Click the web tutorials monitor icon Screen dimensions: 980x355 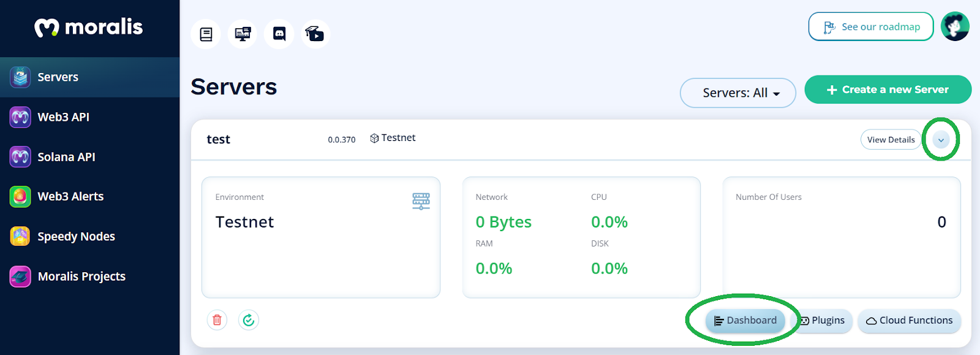click(243, 34)
